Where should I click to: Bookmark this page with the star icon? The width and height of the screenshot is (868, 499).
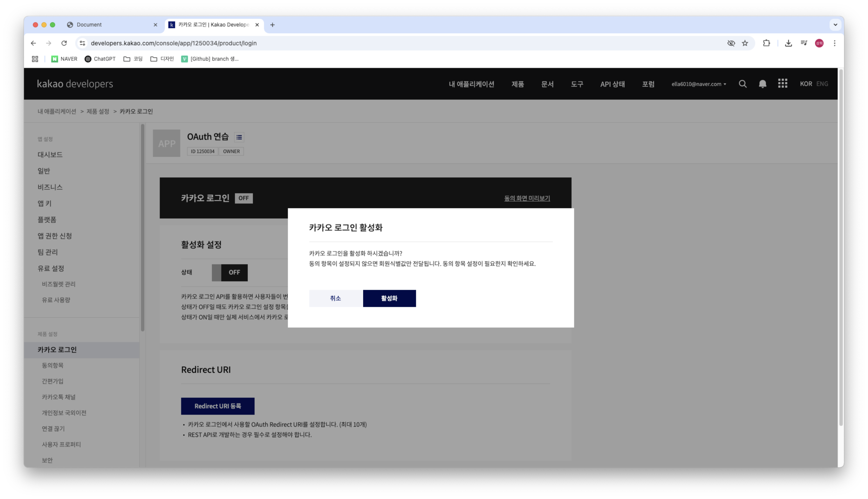click(x=745, y=43)
